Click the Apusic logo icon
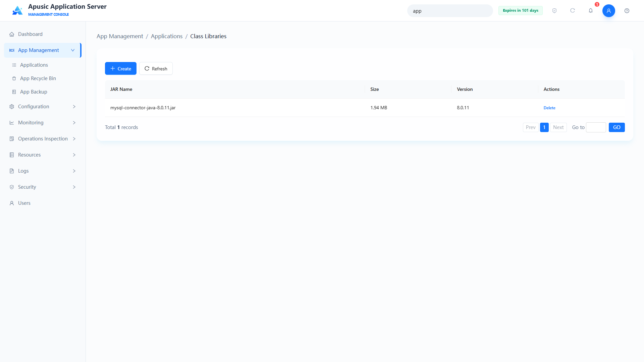 [x=17, y=10]
